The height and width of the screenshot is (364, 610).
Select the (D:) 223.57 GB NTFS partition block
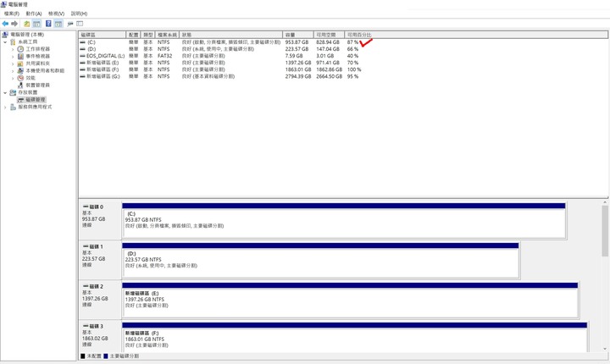point(320,260)
